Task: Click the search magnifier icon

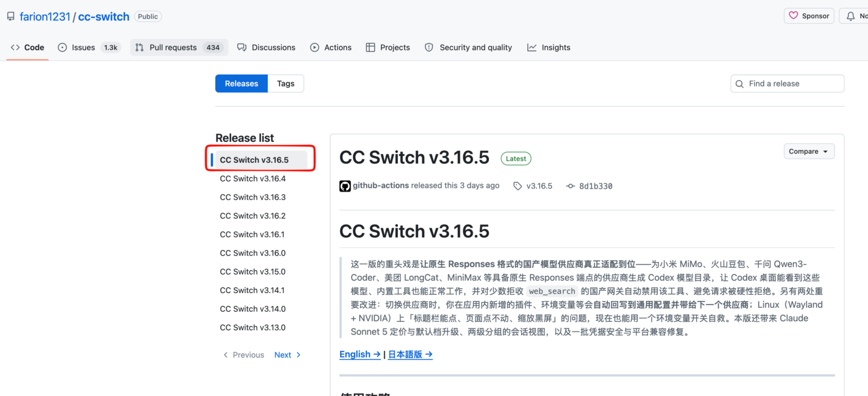Action: pyautogui.click(x=740, y=84)
